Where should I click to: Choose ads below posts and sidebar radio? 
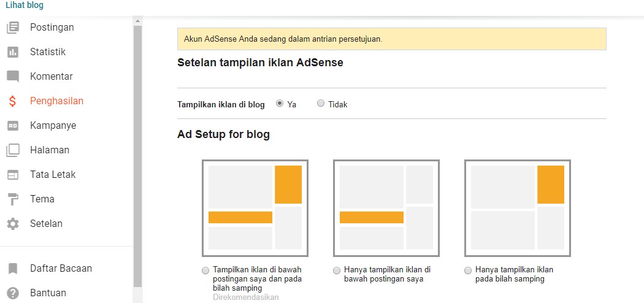point(205,270)
